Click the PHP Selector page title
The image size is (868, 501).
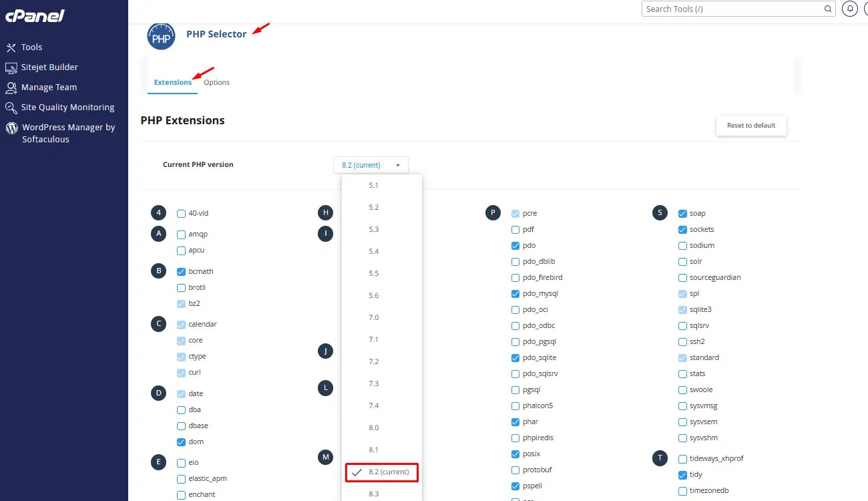click(x=216, y=34)
